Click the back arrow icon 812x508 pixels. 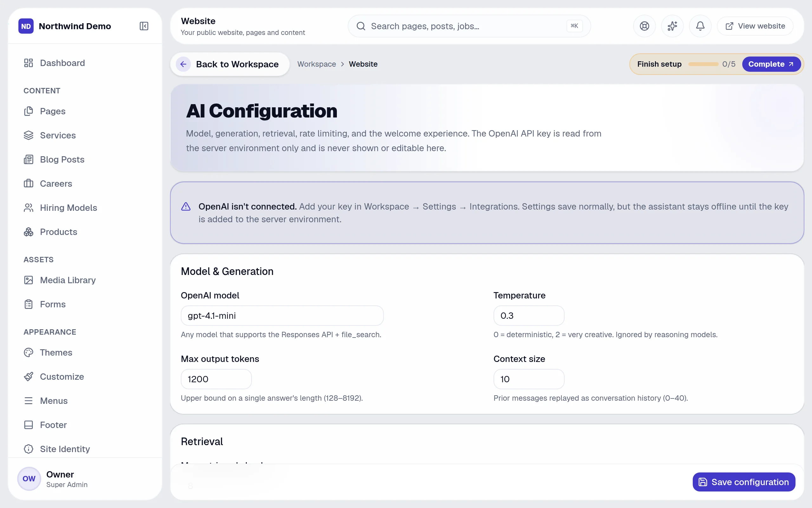point(183,64)
